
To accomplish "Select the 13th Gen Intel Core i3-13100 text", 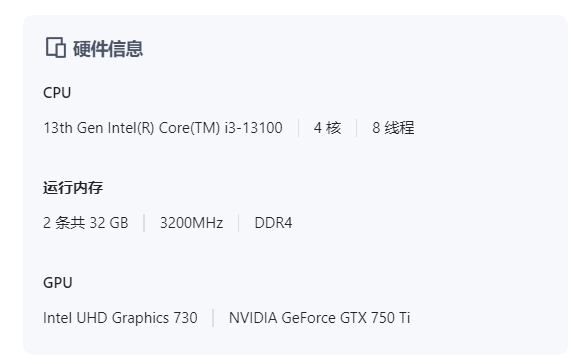I will coord(163,128).
